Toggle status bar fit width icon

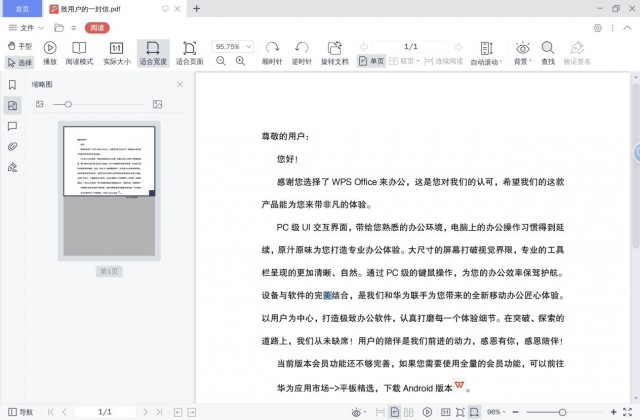[474, 412]
